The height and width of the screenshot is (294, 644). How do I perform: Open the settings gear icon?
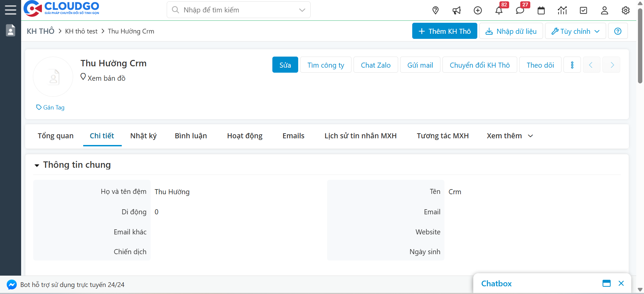[x=626, y=10]
